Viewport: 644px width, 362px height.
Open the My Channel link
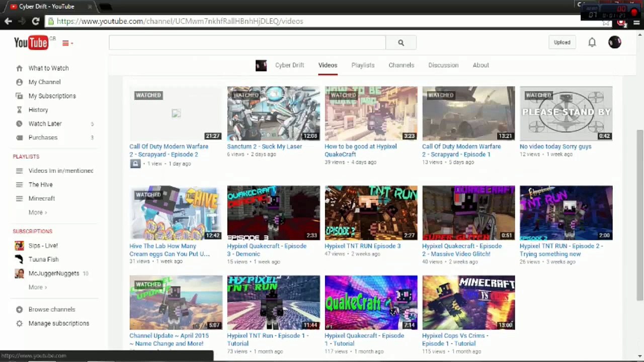[x=44, y=82]
